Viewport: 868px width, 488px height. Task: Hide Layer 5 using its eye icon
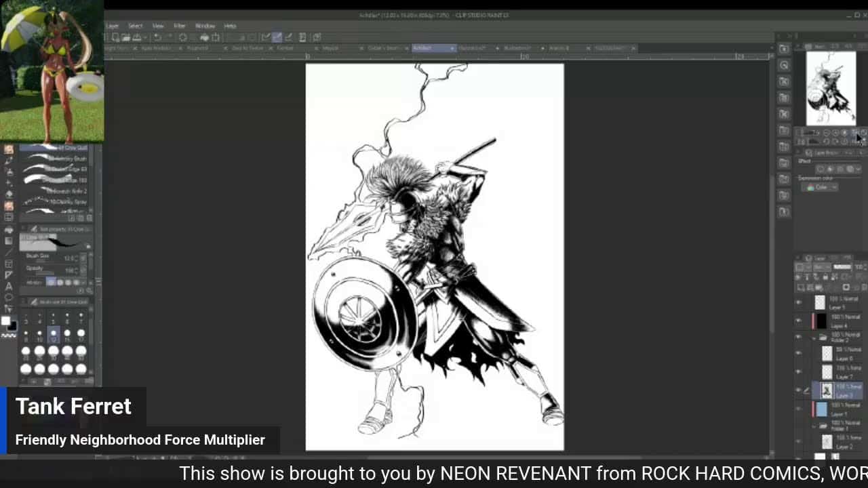(798, 302)
